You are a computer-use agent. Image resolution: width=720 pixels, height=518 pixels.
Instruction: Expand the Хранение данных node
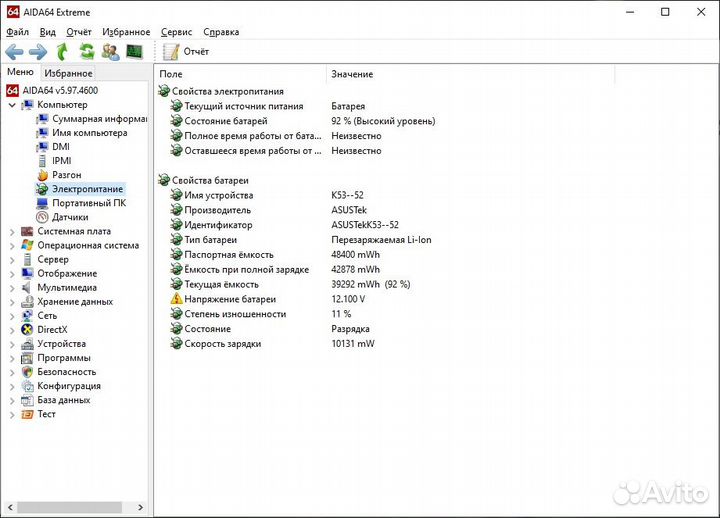tap(12, 301)
